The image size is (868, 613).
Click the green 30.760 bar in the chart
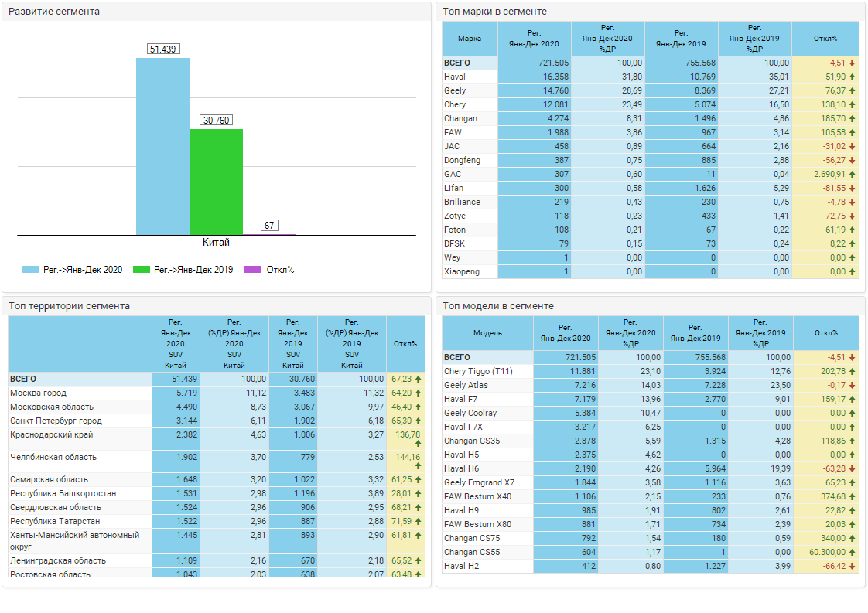click(x=216, y=182)
